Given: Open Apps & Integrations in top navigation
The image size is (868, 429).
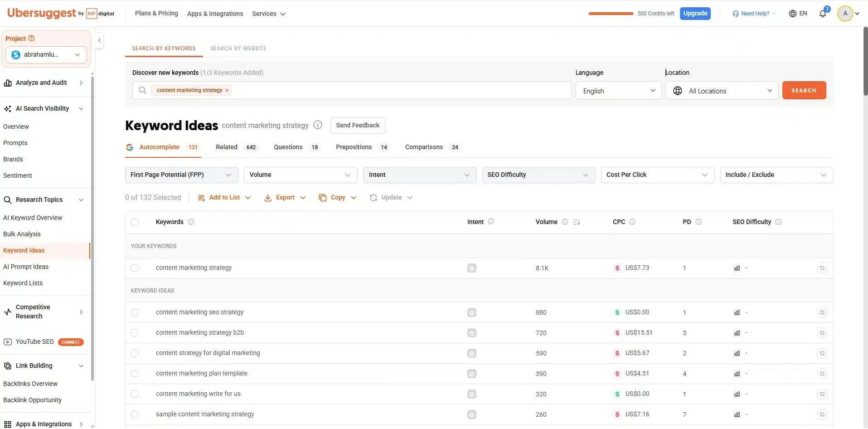Looking at the screenshot, I should [215, 14].
